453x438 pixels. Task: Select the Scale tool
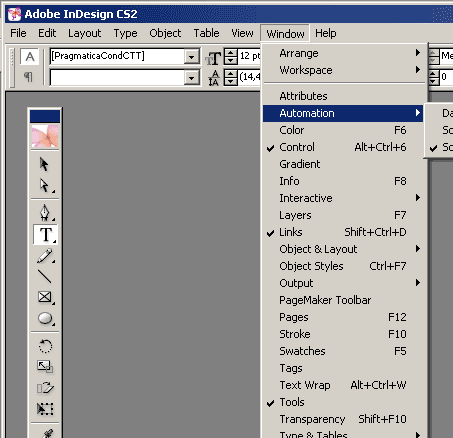tap(45, 367)
